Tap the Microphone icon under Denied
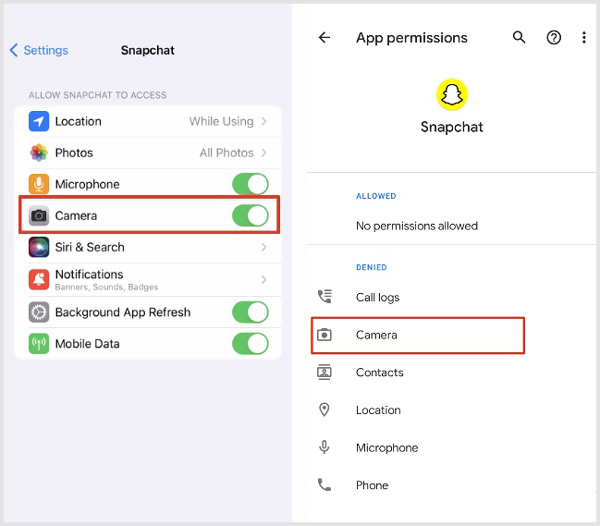This screenshot has width=600, height=526. point(324,447)
